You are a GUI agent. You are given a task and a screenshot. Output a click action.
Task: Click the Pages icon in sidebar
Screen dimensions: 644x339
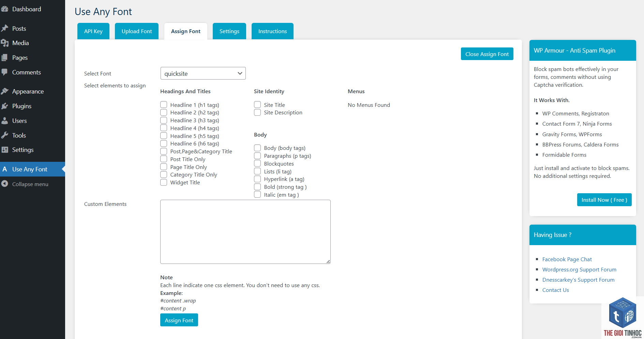coord(4,58)
